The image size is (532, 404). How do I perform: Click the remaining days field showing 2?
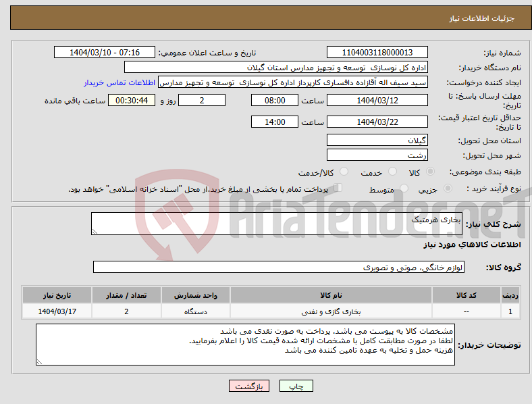point(202,100)
